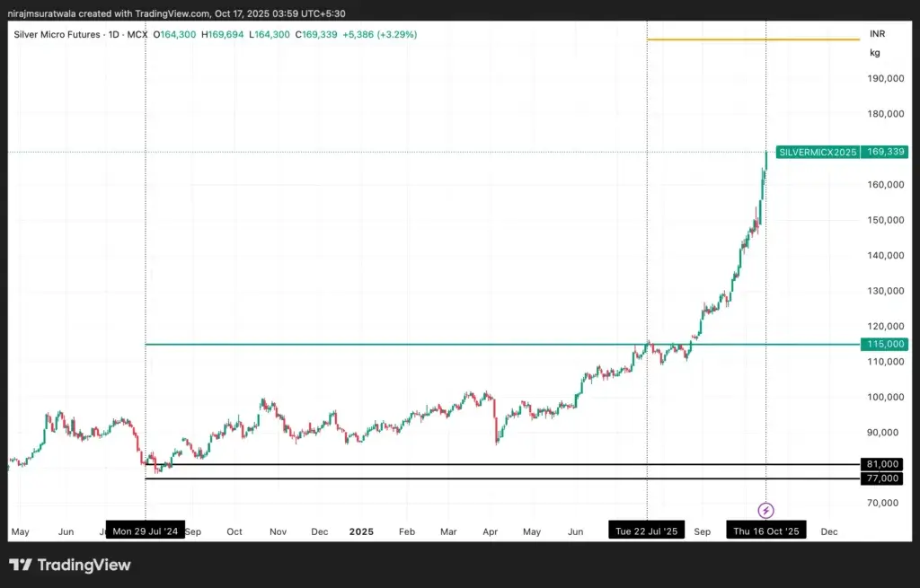Toggle the kg unit label on the price scale
The height and width of the screenshot is (588, 920).
875,52
